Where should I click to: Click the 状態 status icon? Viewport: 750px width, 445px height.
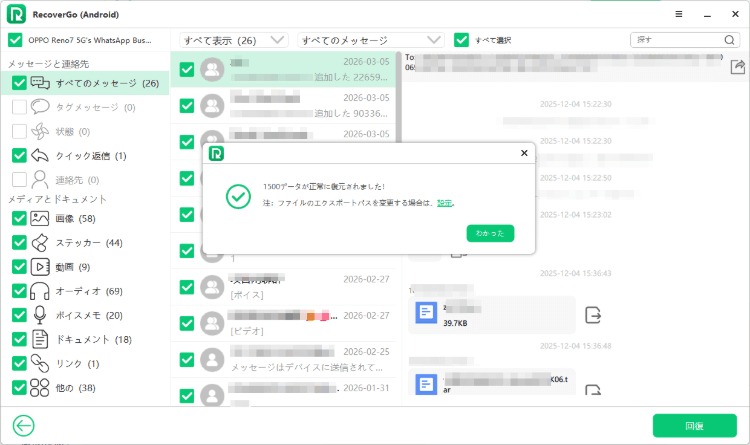40,132
